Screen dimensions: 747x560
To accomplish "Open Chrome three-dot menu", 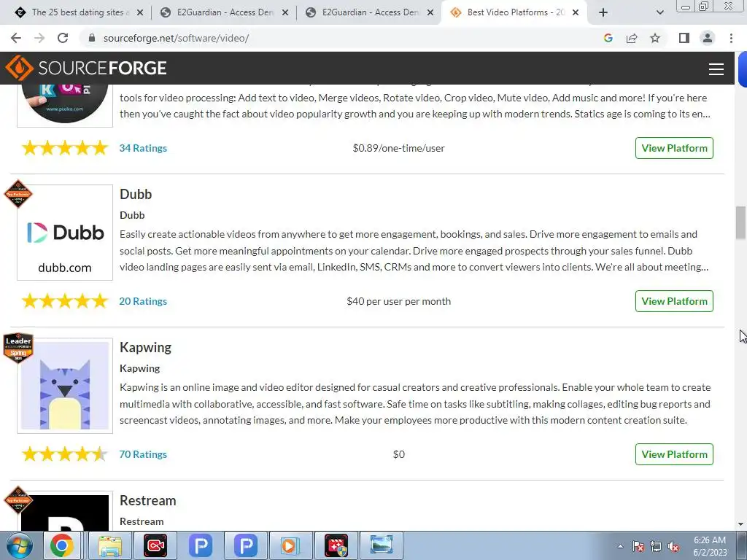I will coord(731,38).
